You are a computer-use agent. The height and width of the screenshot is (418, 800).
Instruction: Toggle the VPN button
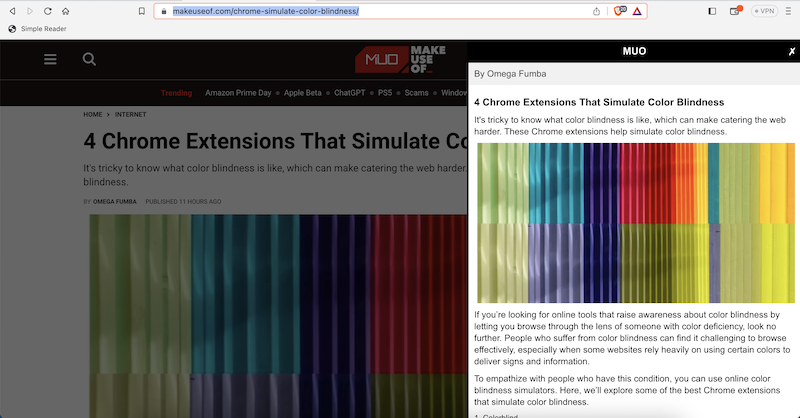point(764,11)
